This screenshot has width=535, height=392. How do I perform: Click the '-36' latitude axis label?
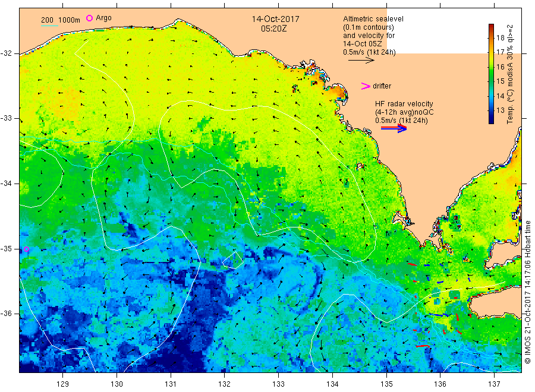[x=6, y=314]
